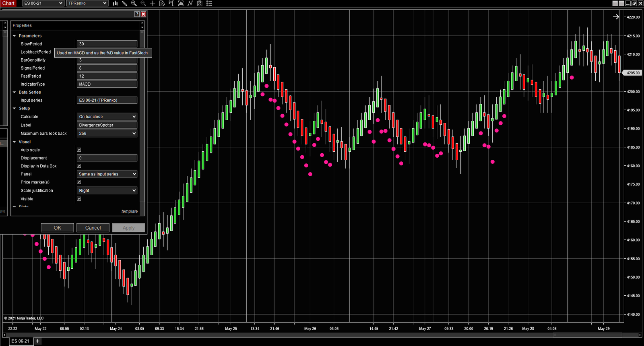The height and width of the screenshot is (346, 644).
Task: Uncheck the Auto scale checkbox
Action: click(x=79, y=150)
